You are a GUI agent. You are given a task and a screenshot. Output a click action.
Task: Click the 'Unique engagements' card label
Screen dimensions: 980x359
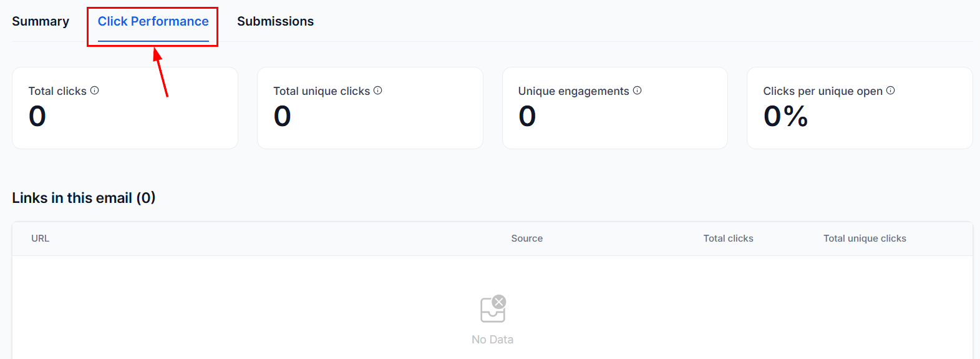point(574,91)
